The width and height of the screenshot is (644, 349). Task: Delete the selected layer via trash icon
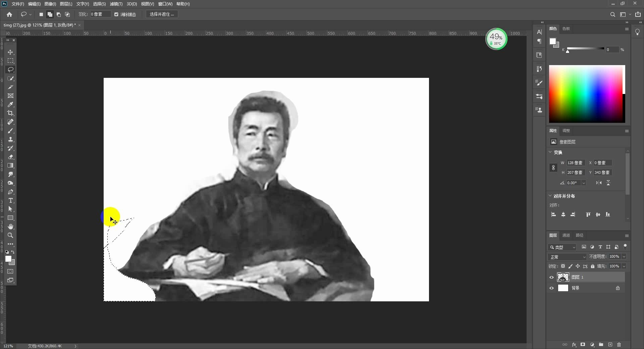[x=619, y=345]
